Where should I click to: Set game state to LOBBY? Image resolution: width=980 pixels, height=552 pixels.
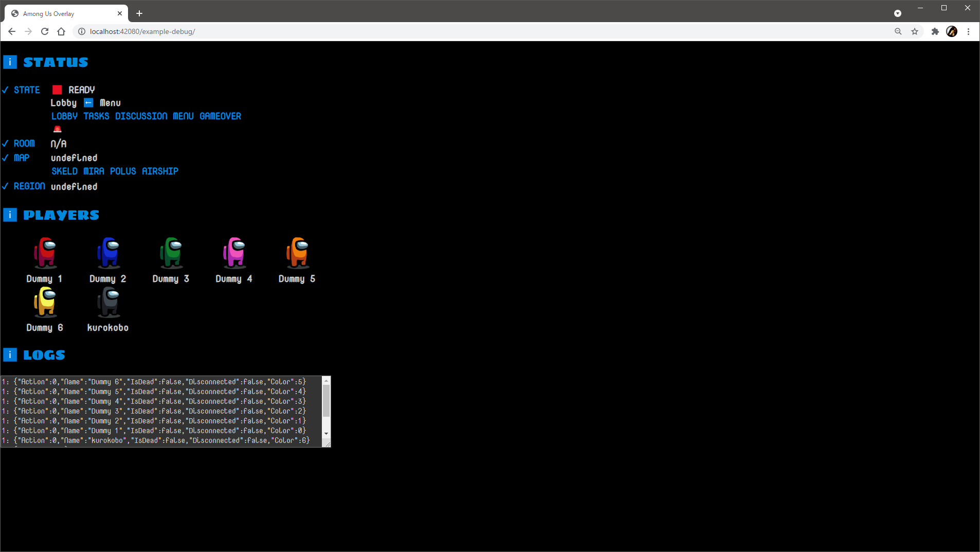coord(64,116)
